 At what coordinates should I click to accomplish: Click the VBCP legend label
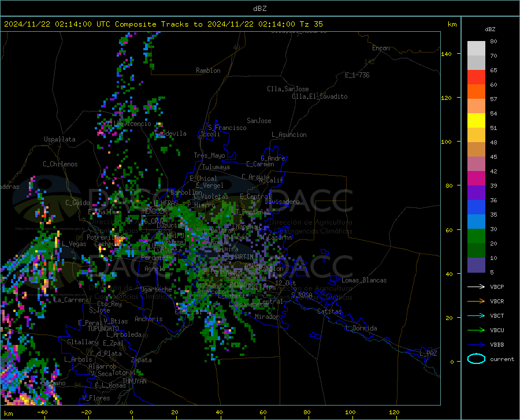[497, 287]
